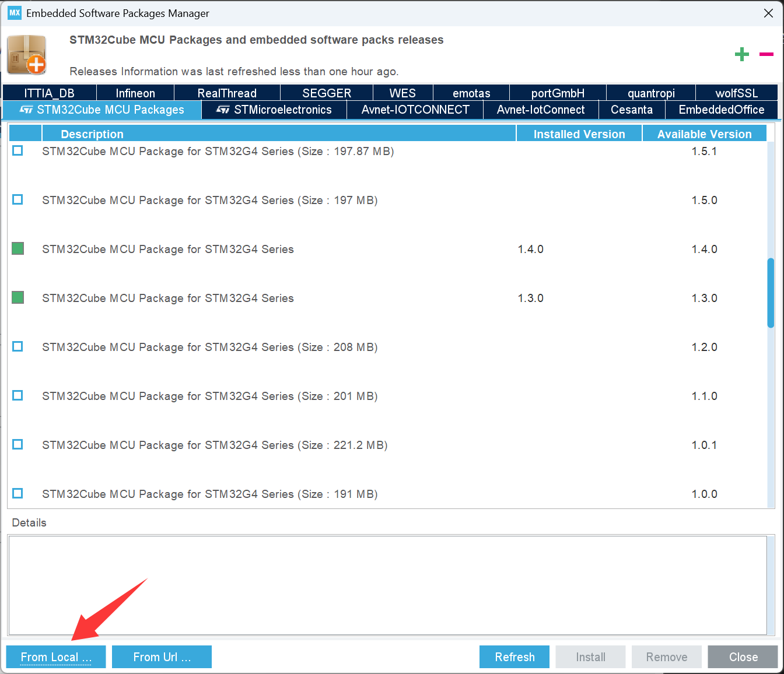Open the quantropi tab
This screenshot has height=674, width=784.
651,93
